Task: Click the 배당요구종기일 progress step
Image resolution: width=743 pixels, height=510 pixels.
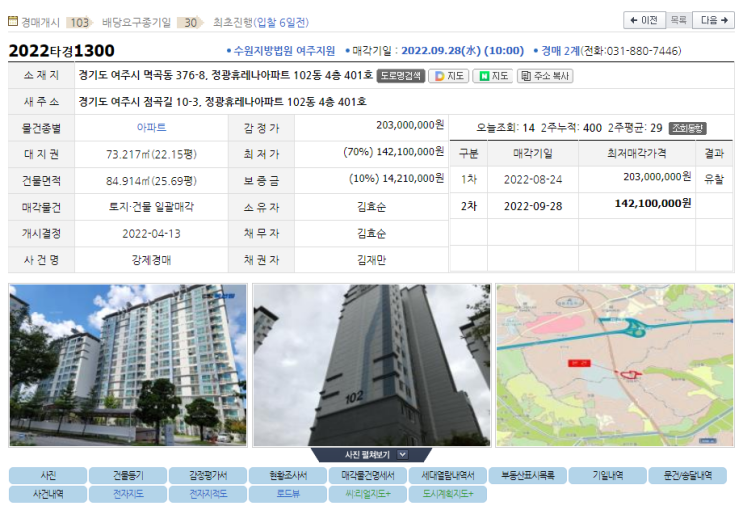Action: pos(136,22)
